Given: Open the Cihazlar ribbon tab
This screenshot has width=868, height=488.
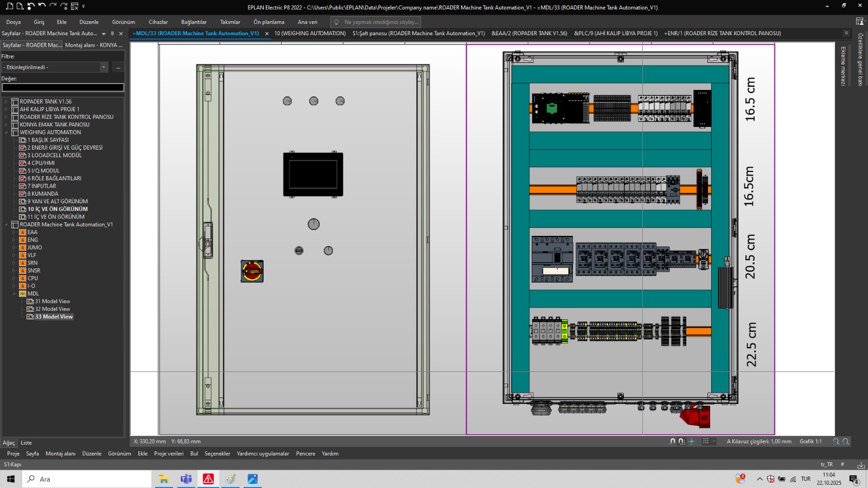Looking at the screenshot, I should click(158, 22).
